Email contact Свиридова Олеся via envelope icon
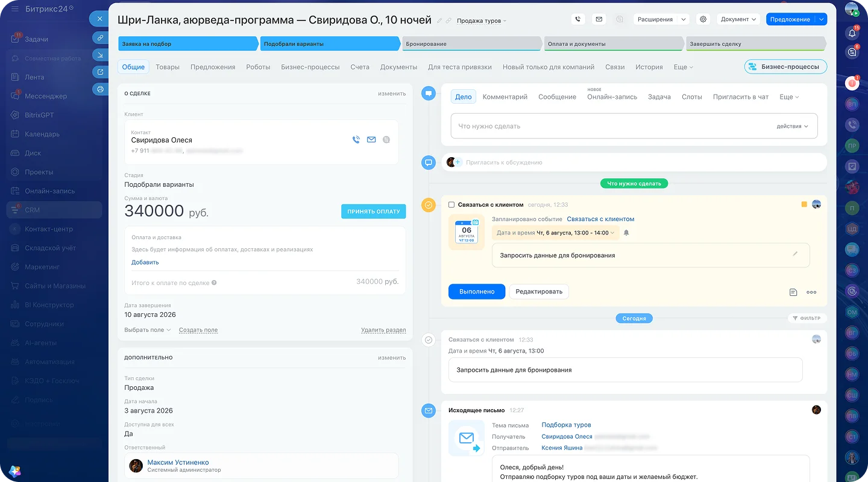Viewport: 868px width, 482px height. pos(371,140)
